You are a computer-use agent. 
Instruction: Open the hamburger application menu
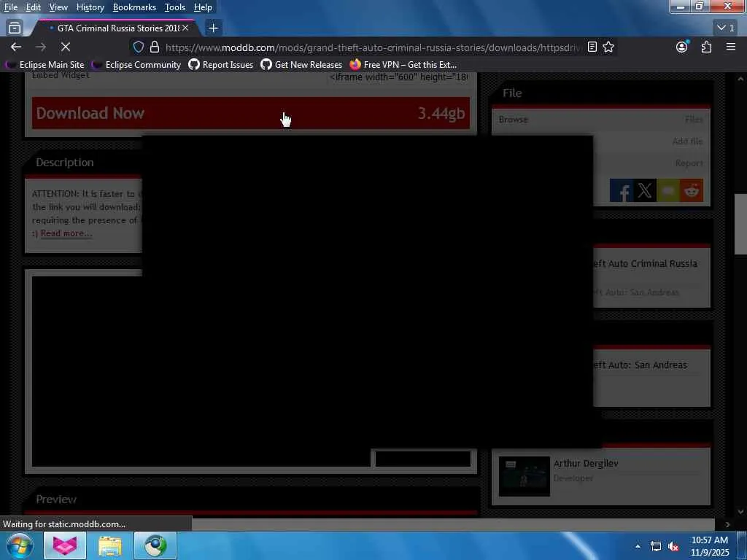[x=731, y=47]
